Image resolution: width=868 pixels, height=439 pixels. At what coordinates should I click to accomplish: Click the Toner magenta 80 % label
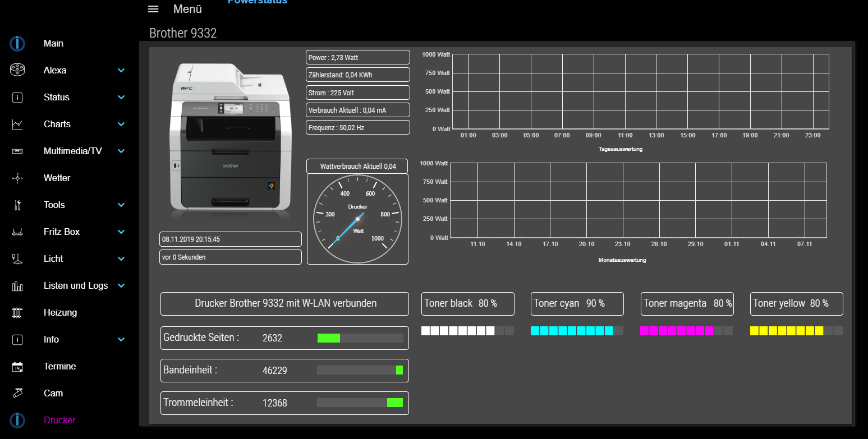coord(687,303)
